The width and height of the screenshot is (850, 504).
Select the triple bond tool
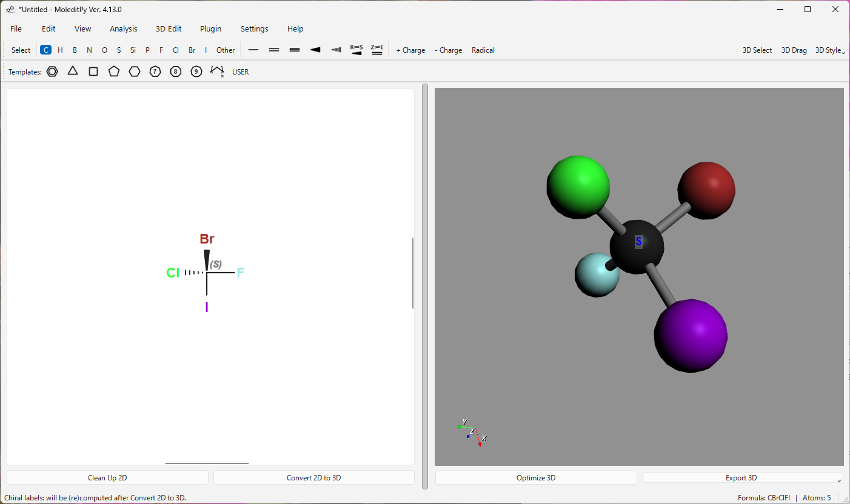click(x=295, y=50)
